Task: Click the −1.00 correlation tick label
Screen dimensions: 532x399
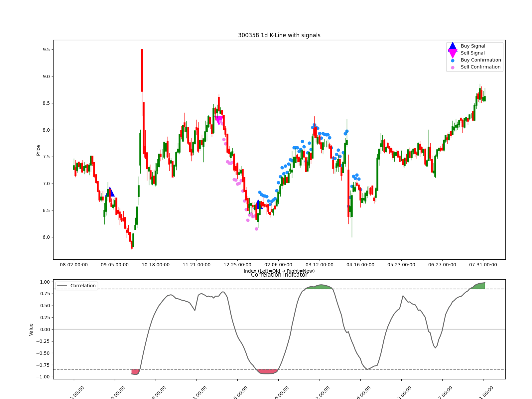Action: click(x=43, y=377)
